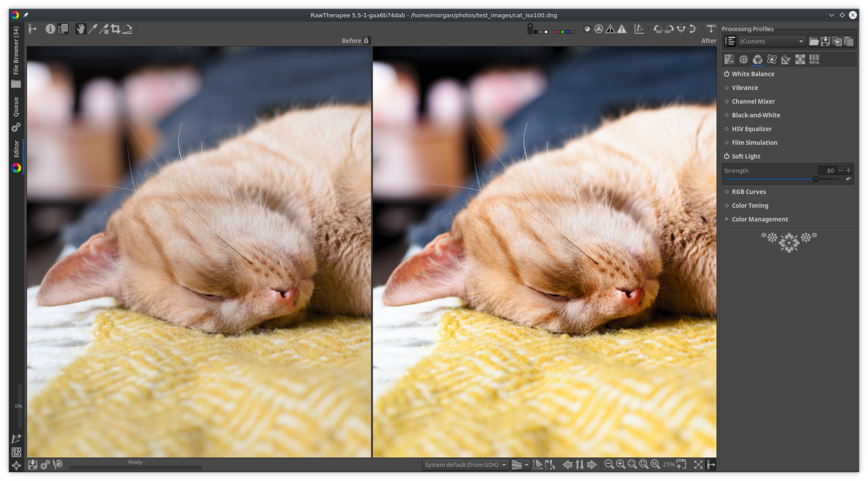
Task: Toggle the White Balance power switch
Action: pyautogui.click(x=727, y=74)
